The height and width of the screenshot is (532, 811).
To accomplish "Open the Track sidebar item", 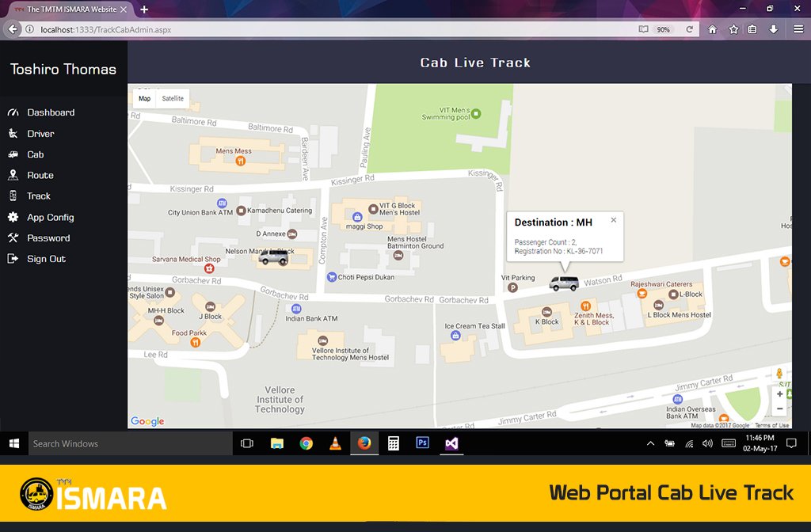I will tap(29, 196).
